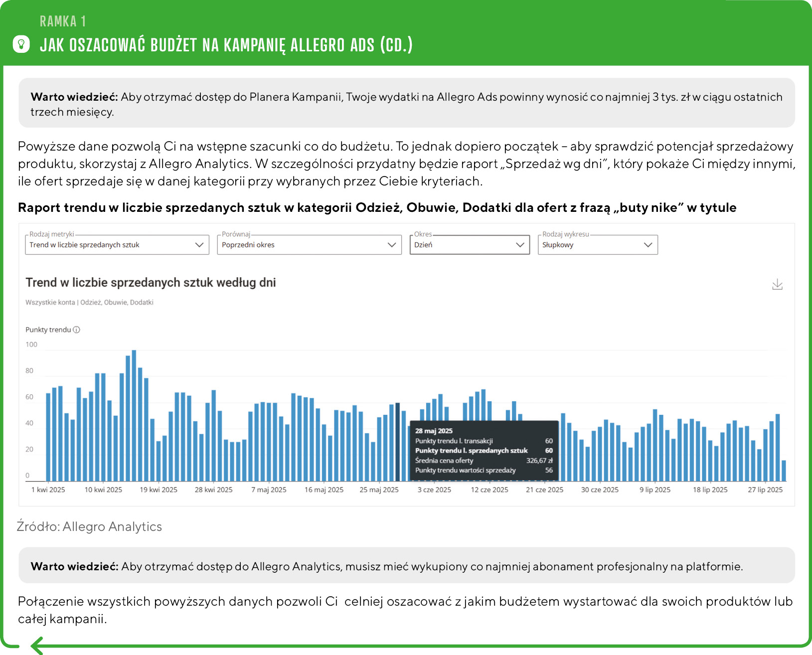Click the 9 lip 2025 axis label
Screen dimensions: 812x655
point(655,490)
